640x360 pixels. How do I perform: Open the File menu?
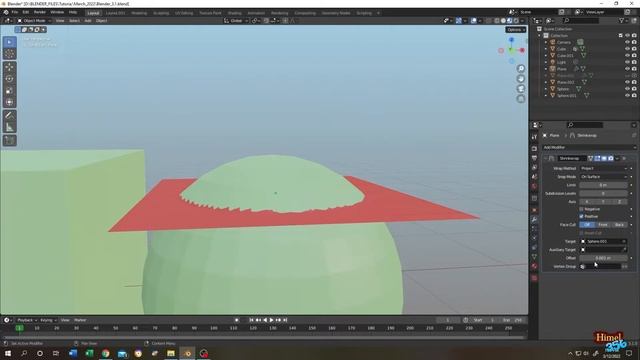point(15,12)
